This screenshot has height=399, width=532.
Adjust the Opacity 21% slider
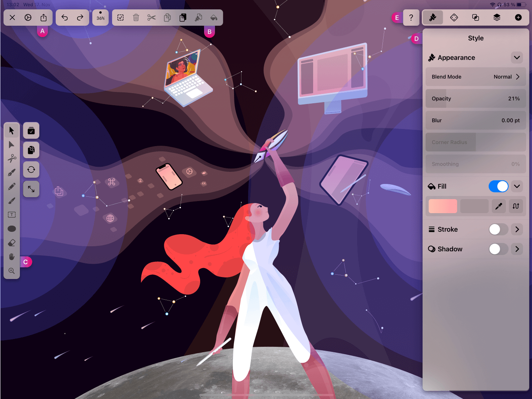[476, 99]
